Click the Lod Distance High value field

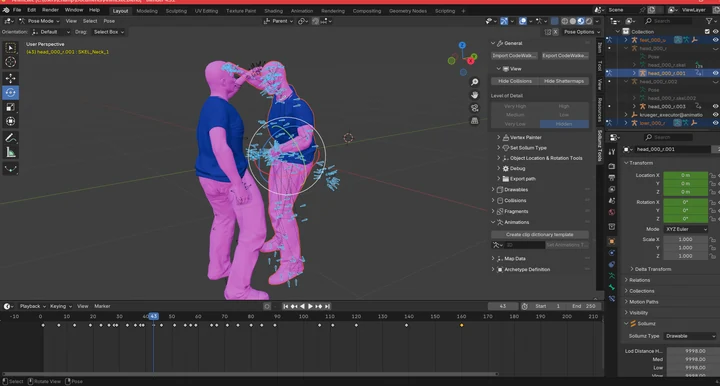[x=693, y=351]
